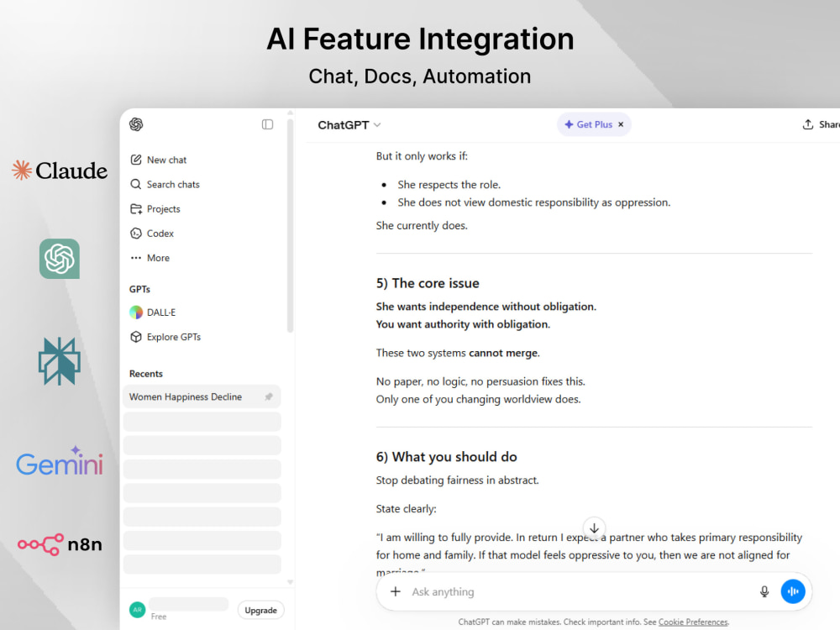Image resolution: width=840 pixels, height=630 pixels.
Task: Click the text "She currently does."
Action: (422, 225)
